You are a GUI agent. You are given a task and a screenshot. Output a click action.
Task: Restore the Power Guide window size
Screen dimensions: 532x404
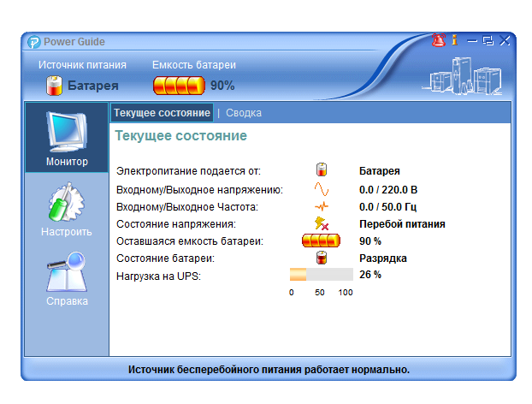[488, 41]
